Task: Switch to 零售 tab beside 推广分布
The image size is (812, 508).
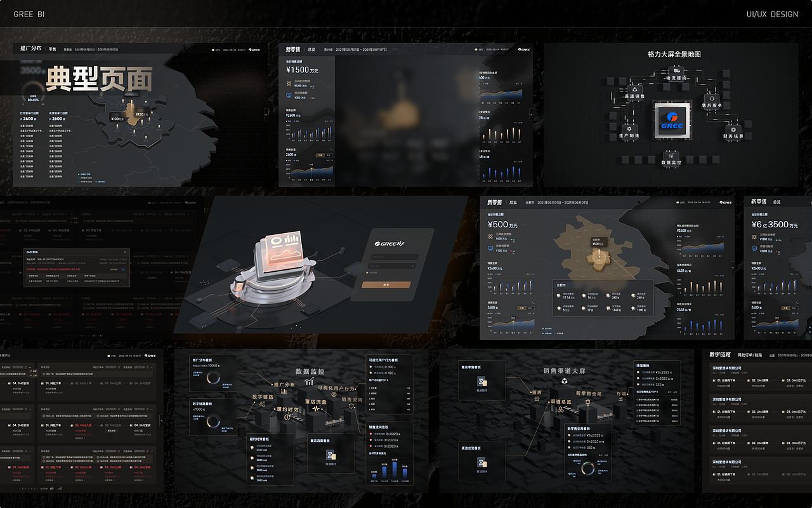Action: tap(53, 49)
